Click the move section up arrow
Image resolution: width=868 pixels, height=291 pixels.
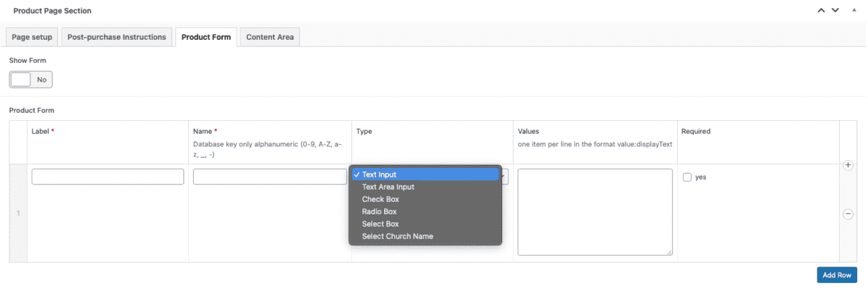click(x=820, y=11)
